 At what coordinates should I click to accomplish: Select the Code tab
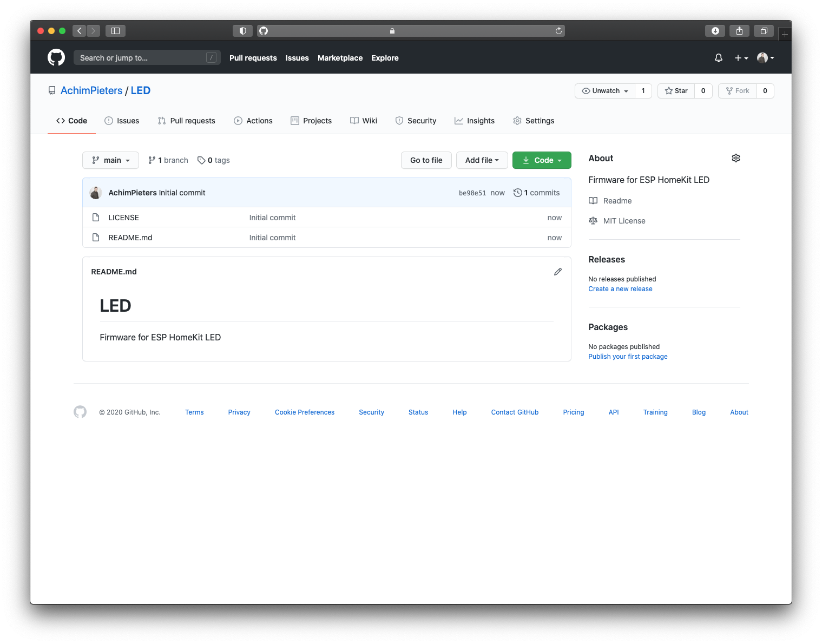(x=71, y=121)
